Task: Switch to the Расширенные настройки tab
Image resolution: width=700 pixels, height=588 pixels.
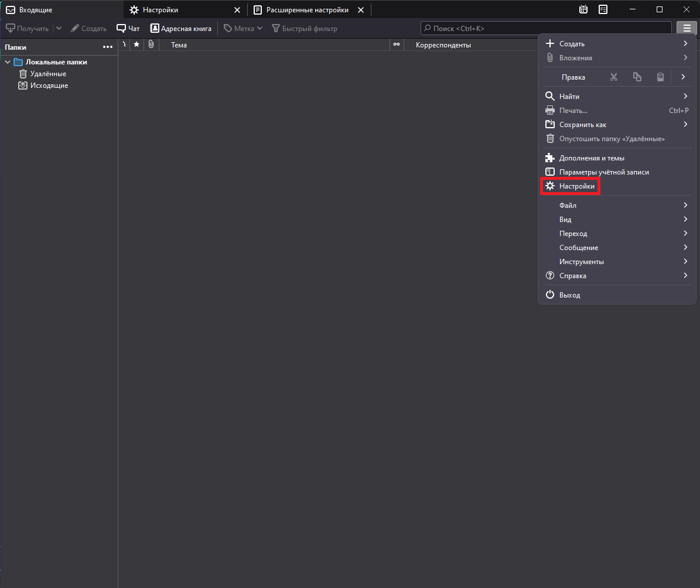Action: click(x=307, y=10)
